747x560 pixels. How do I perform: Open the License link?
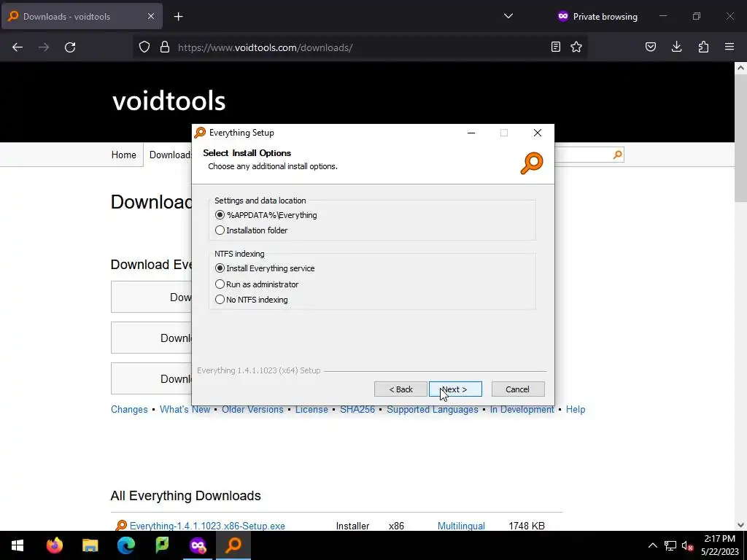(x=311, y=410)
